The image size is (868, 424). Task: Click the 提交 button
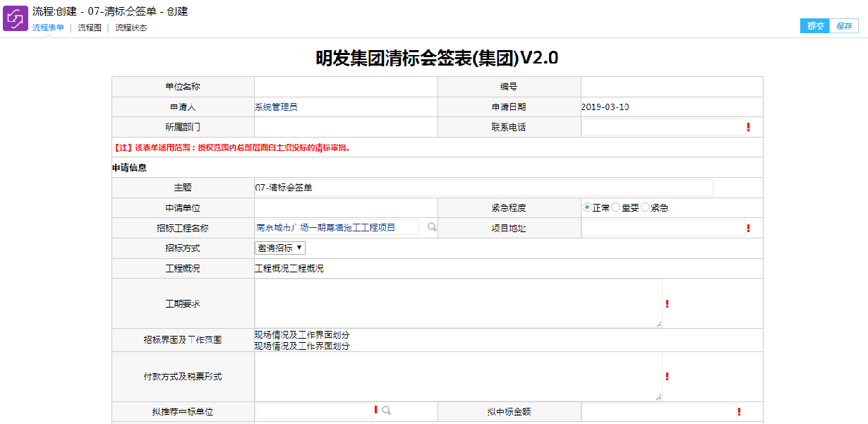pos(815,26)
